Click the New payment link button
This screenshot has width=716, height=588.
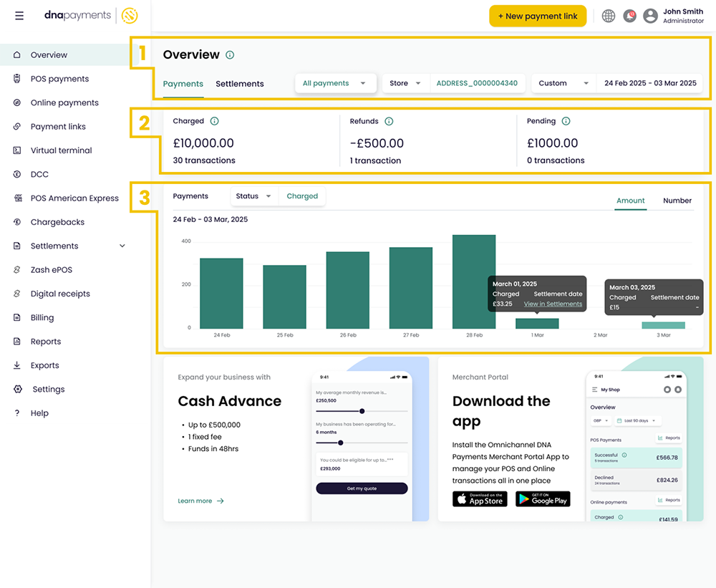[537, 16]
